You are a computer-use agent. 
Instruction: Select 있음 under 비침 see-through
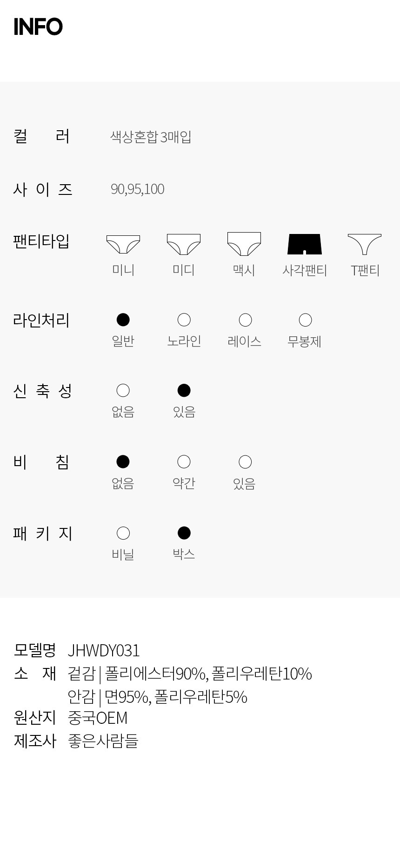[x=245, y=462]
